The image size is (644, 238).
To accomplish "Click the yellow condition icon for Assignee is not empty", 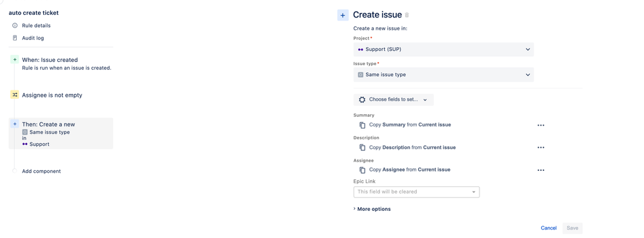I will (15, 95).
